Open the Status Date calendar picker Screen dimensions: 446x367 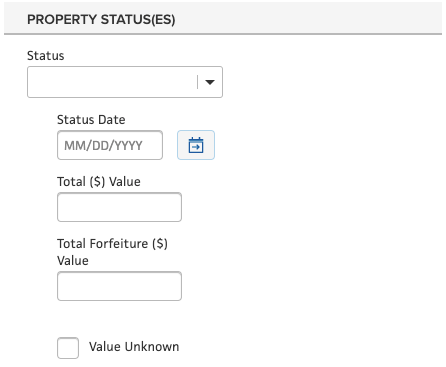tap(196, 145)
